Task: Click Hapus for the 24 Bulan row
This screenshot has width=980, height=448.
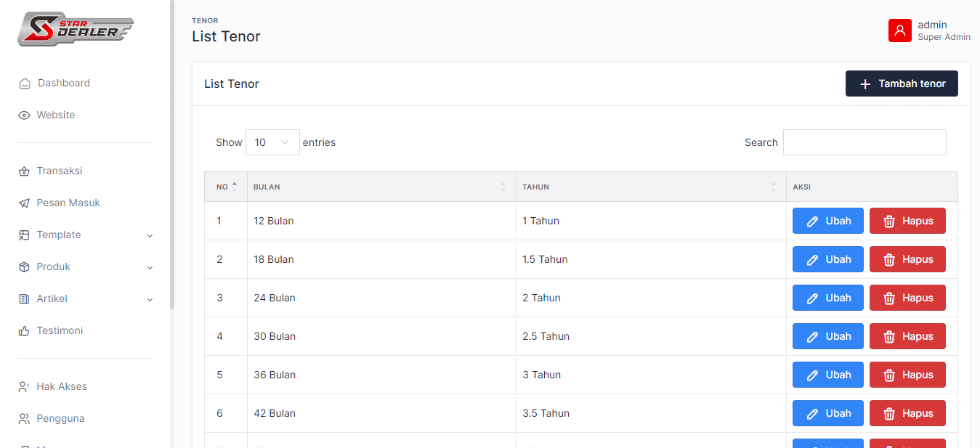Action: [x=907, y=298]
